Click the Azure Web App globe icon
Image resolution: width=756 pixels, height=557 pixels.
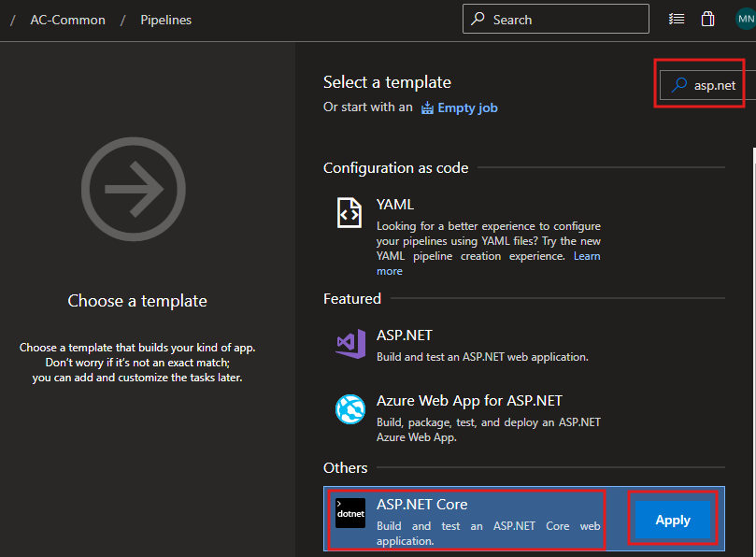(350, 409)
